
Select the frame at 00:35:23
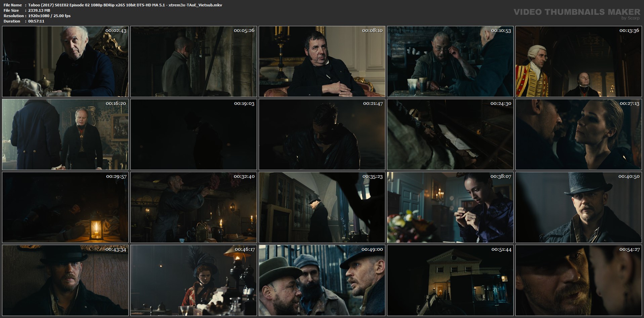[322, 207]
